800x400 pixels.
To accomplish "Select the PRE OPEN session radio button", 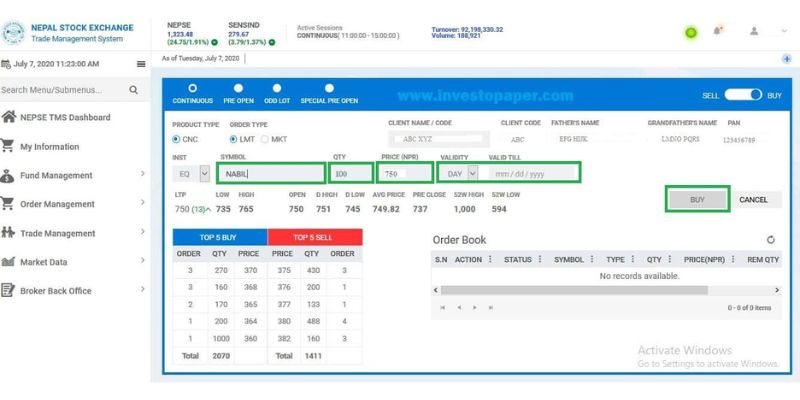I will click(238, 88).
